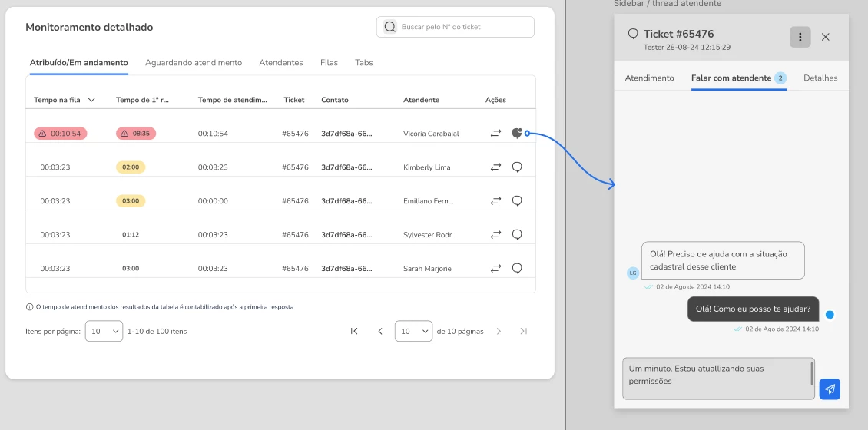Select the Filas tab
Screen dimensions: 868x430
coord(329,62)
